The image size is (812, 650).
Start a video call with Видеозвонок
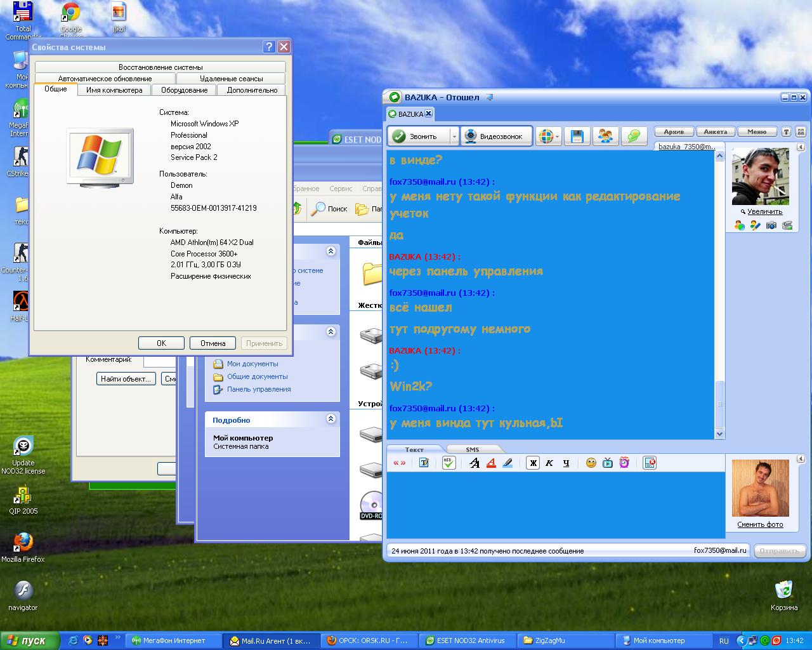[496, 136]
